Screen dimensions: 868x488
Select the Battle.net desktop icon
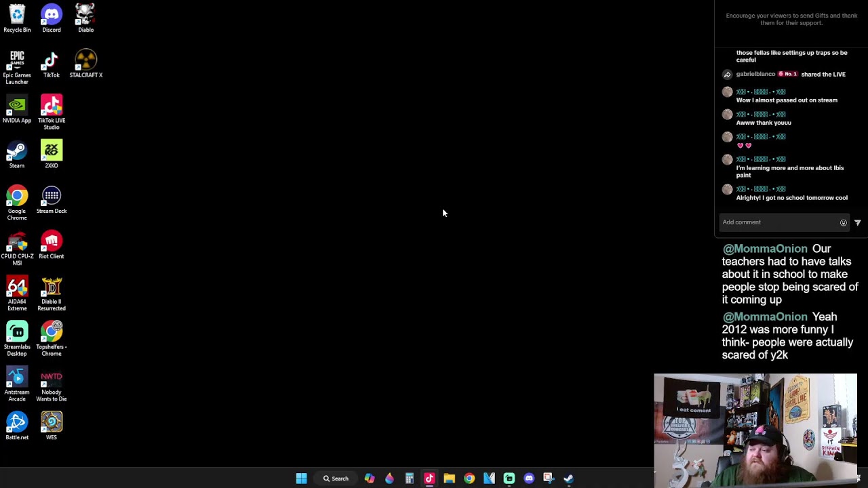pyautogui.click(x=17, y=426)
